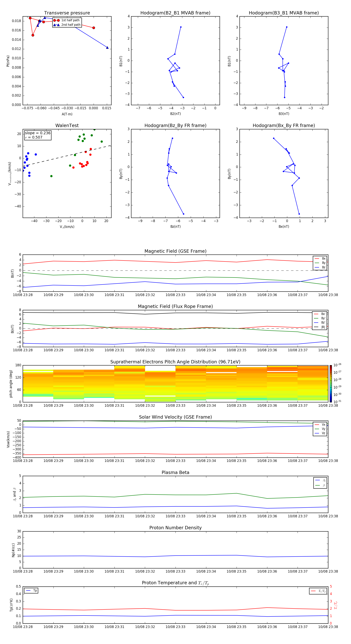Click the By legend entry in GSE magnetic field

320,263
